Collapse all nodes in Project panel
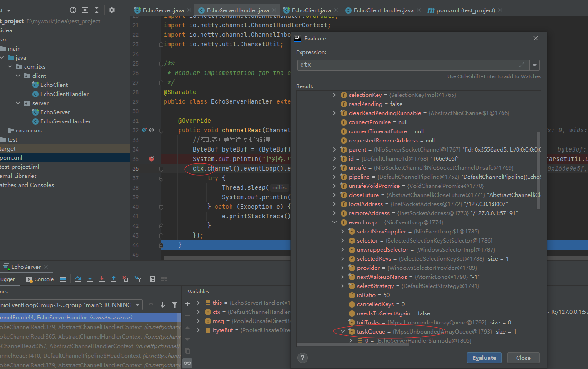Image resolution: width=588 pixels, height=369 pixels. pos(97,10)
